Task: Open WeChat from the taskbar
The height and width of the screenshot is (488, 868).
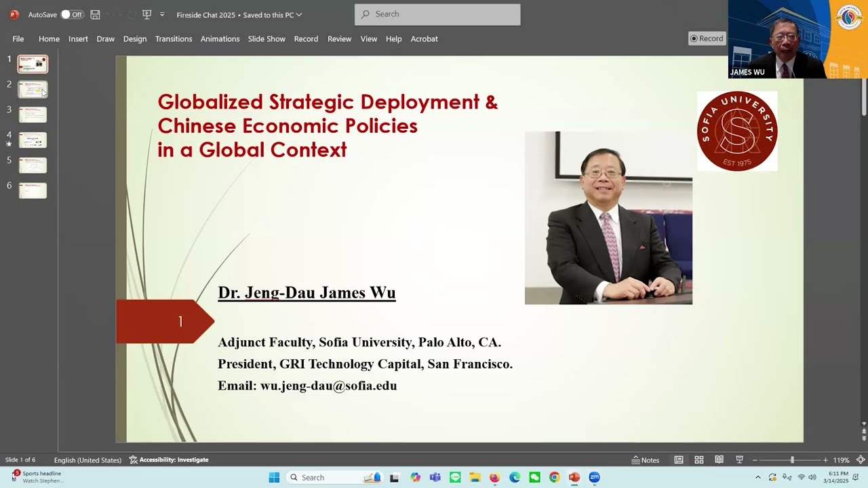Action: point(534,477)
